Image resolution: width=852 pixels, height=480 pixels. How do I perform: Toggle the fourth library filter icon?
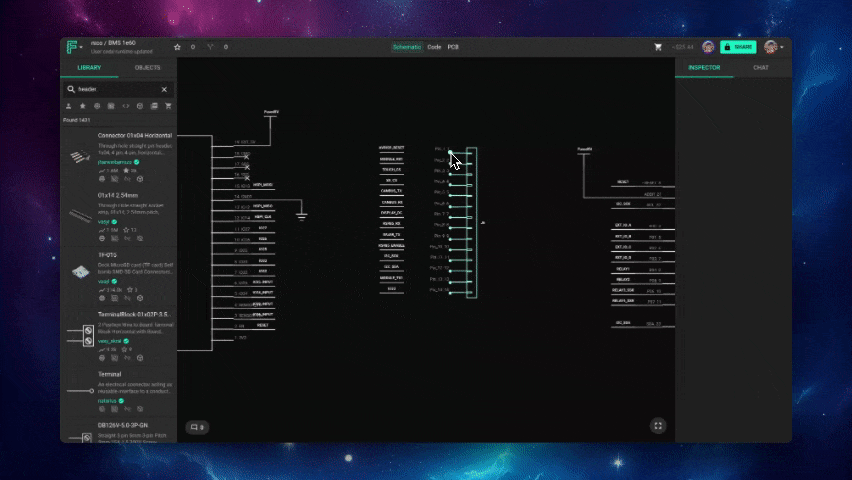[x=111, y=106]
